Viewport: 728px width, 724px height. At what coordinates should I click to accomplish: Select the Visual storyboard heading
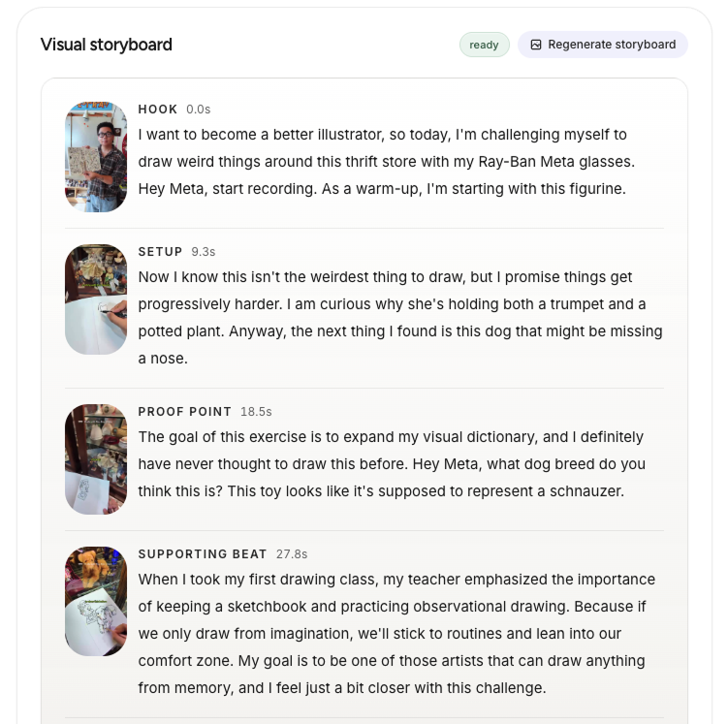[107, 45]
